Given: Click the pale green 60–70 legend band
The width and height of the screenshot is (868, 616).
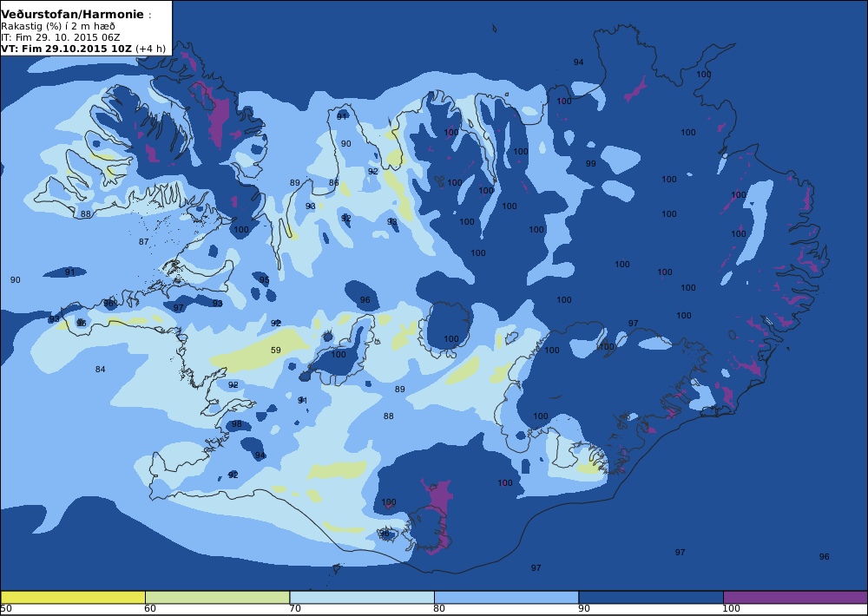Looking at the screenshot, I should (218, 597).
